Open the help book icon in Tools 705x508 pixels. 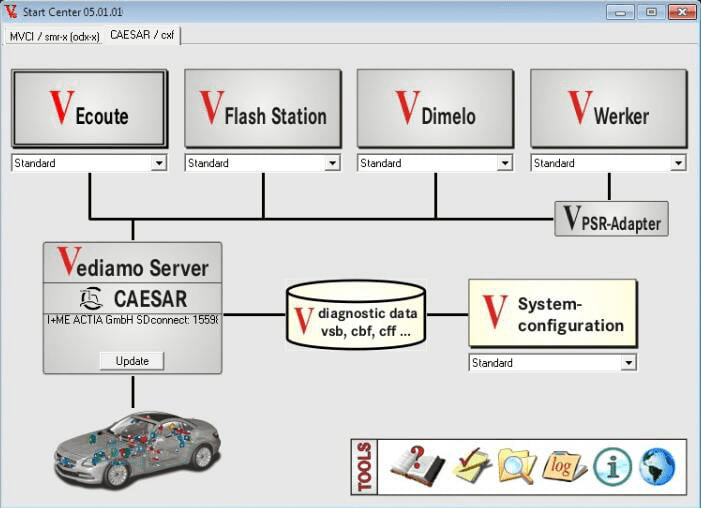click(416, 466)
